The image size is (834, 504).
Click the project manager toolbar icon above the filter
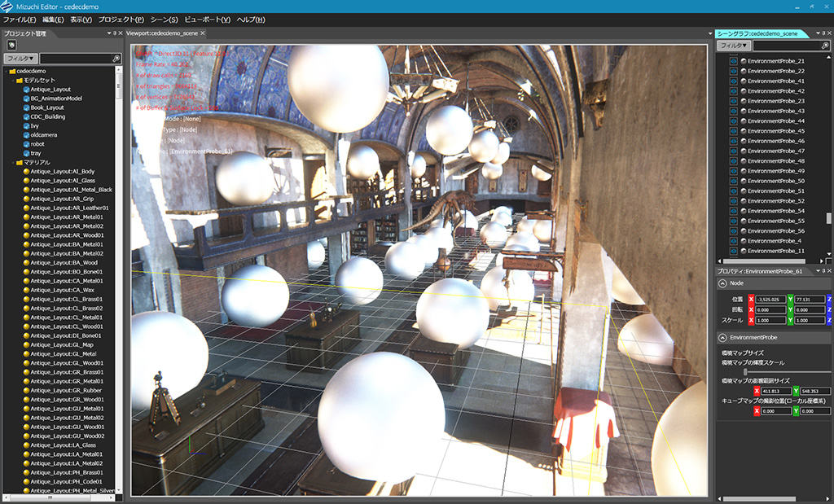(x=11, y=45)
